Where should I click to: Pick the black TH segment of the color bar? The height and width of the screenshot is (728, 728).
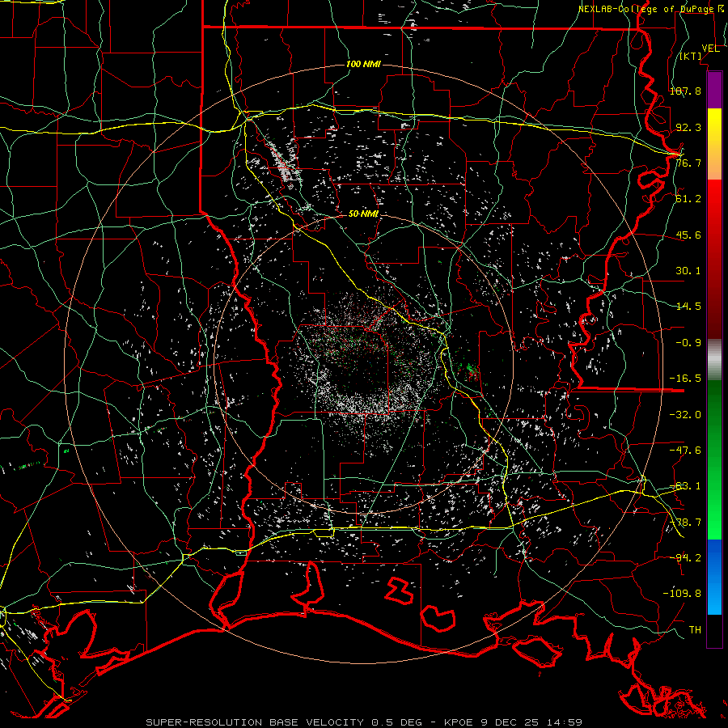(714, 630)
